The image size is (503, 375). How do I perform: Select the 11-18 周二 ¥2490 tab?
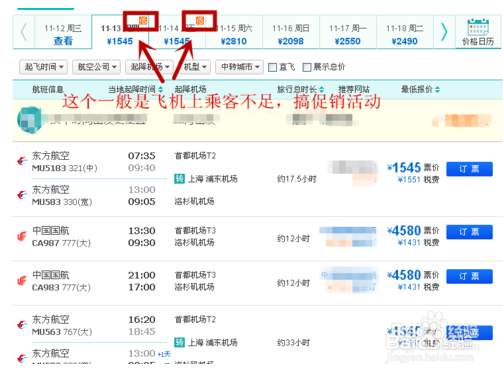[405, 32]
